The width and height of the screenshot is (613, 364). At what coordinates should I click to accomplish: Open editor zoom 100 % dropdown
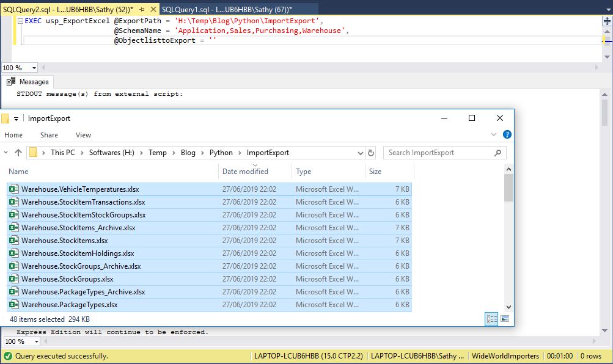coord(34,68)
